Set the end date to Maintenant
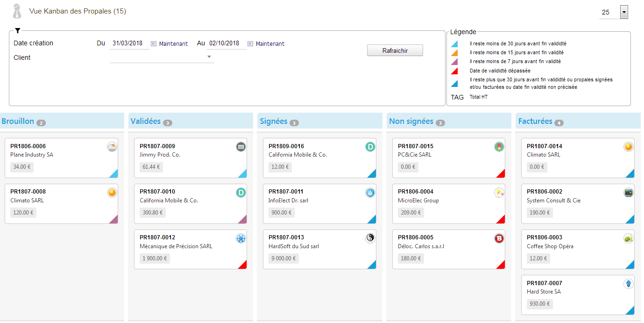 click(270, 44)
